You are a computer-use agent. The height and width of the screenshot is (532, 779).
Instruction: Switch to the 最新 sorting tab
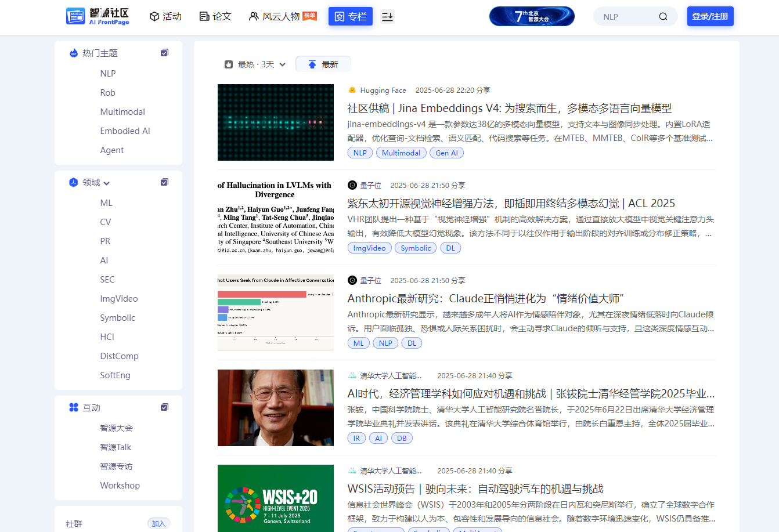(x=323, y=64)
